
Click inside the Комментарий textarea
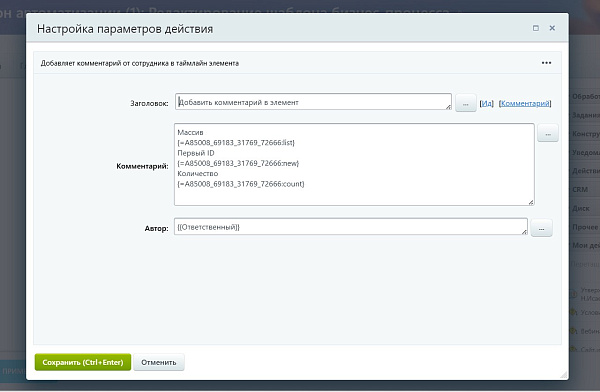[354, 164]
